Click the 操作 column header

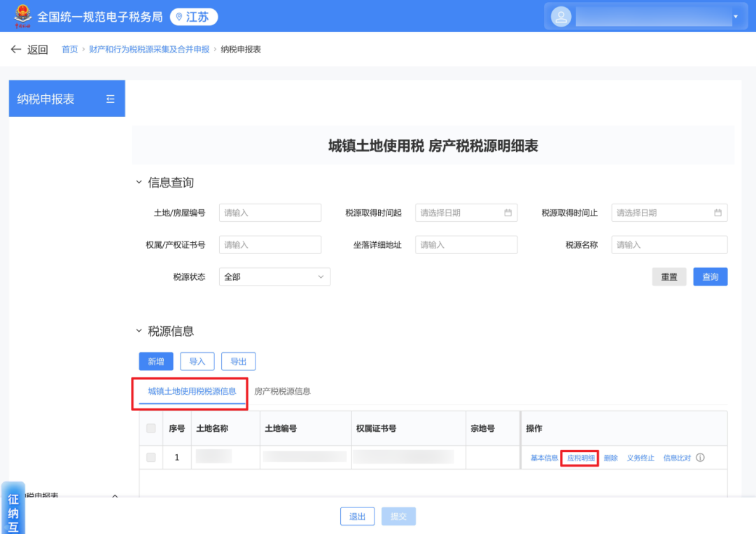pos(533,428)
